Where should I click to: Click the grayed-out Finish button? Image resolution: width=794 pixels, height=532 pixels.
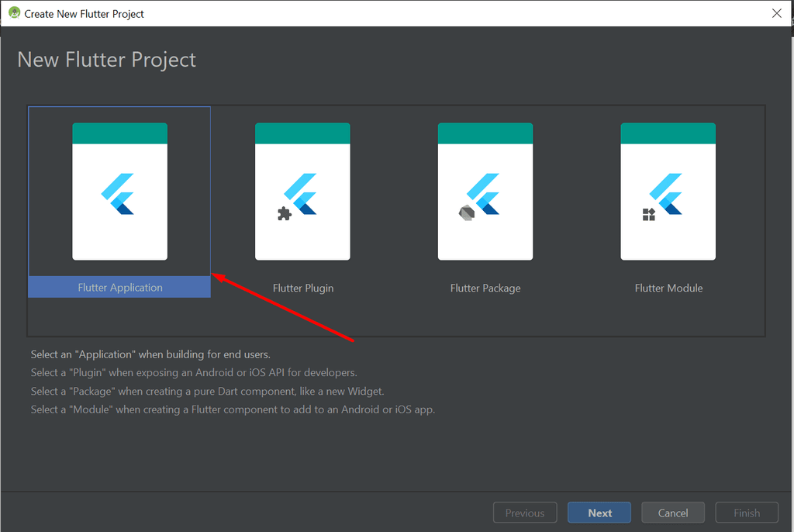pyautogui.click(x=747, y=513)
